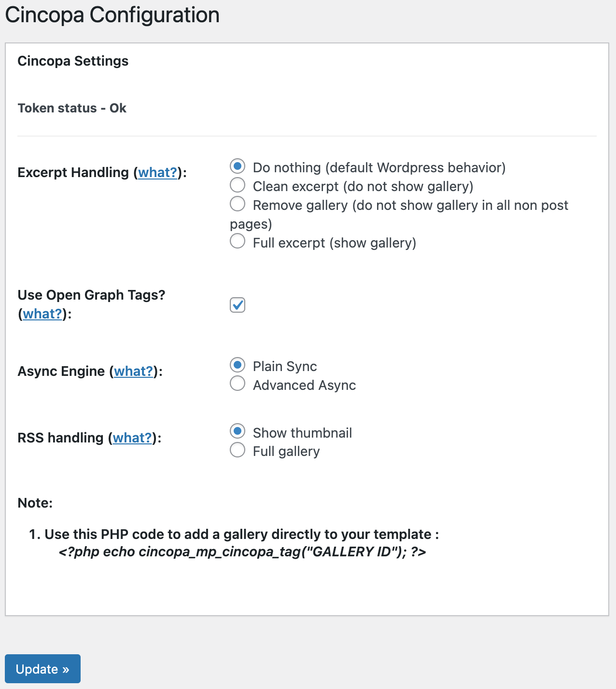Open the "what?" link beside Excerpt Handling
Viewport: 616px width, 689px height.
pos(158,172)
